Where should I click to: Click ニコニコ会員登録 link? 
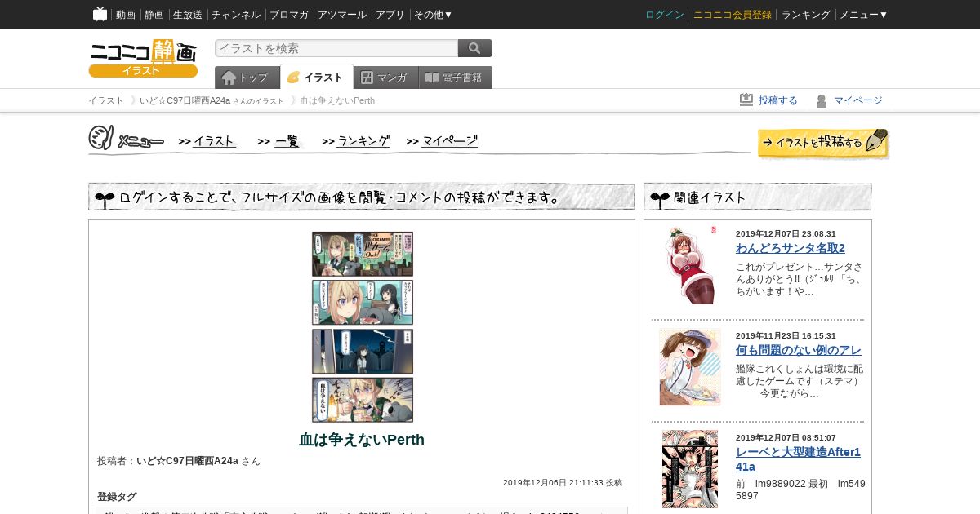point(733,15)
